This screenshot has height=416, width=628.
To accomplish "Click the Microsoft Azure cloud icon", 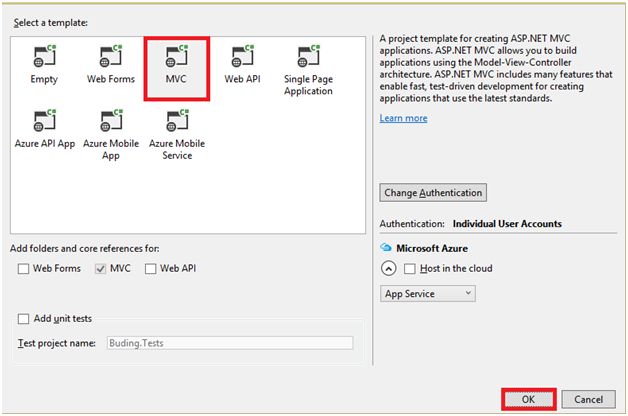I will click(x=385, y=247).
